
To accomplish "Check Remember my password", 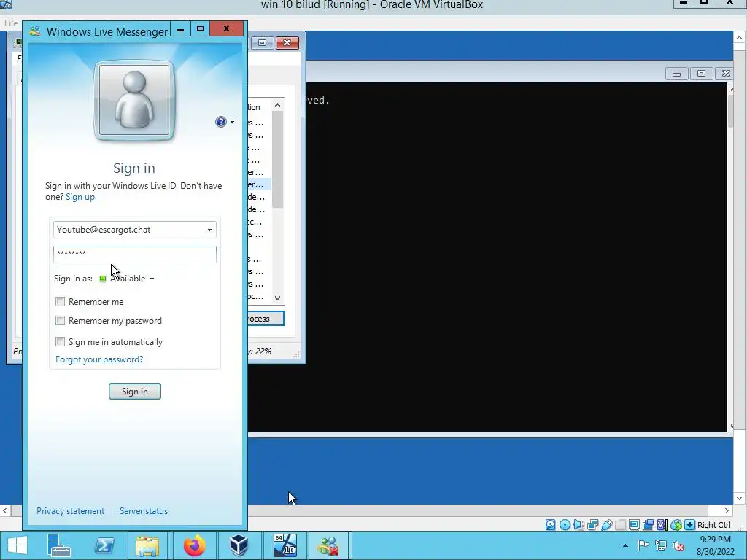I will click(x=60, y=321).
